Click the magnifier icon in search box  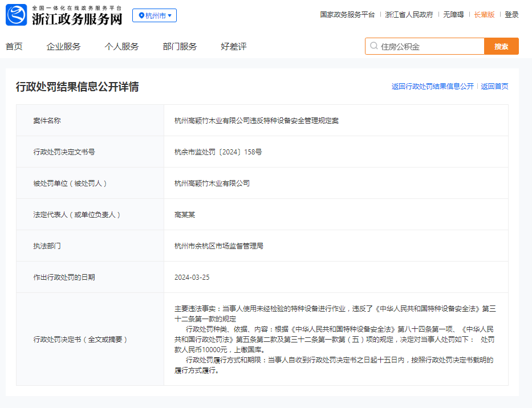tap(373, 46)
